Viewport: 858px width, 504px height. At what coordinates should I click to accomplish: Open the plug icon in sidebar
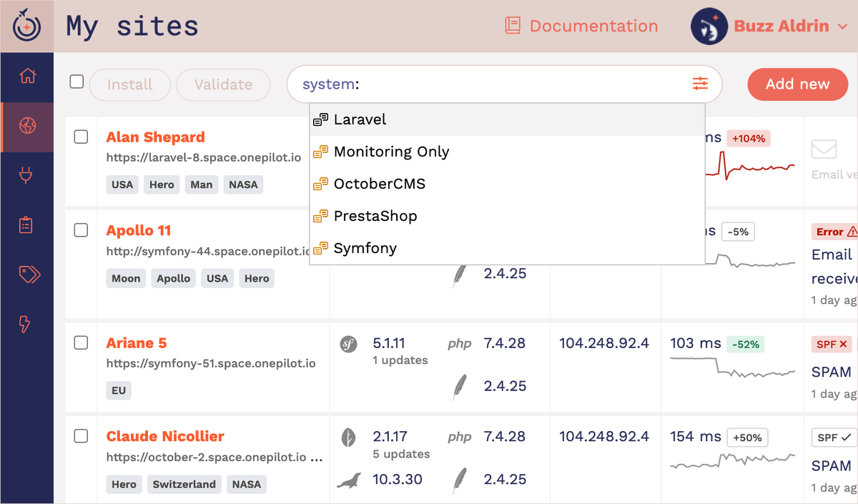click(x=26, y=175)
